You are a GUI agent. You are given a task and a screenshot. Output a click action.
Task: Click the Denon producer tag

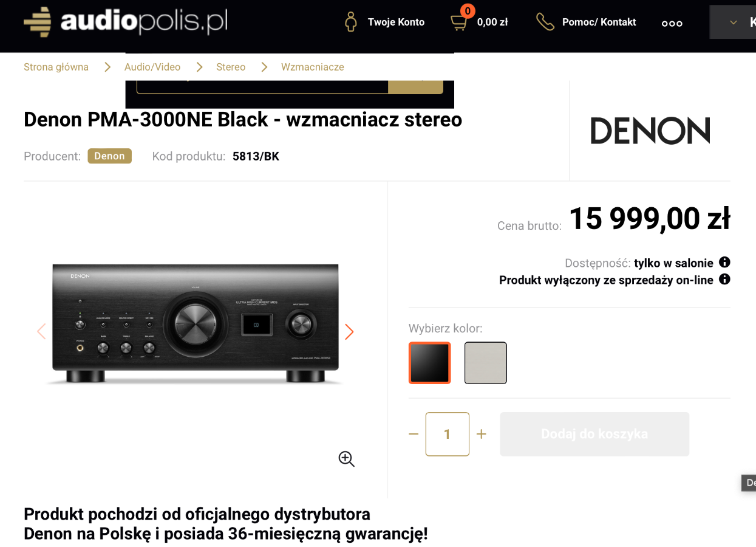[109, 156]
